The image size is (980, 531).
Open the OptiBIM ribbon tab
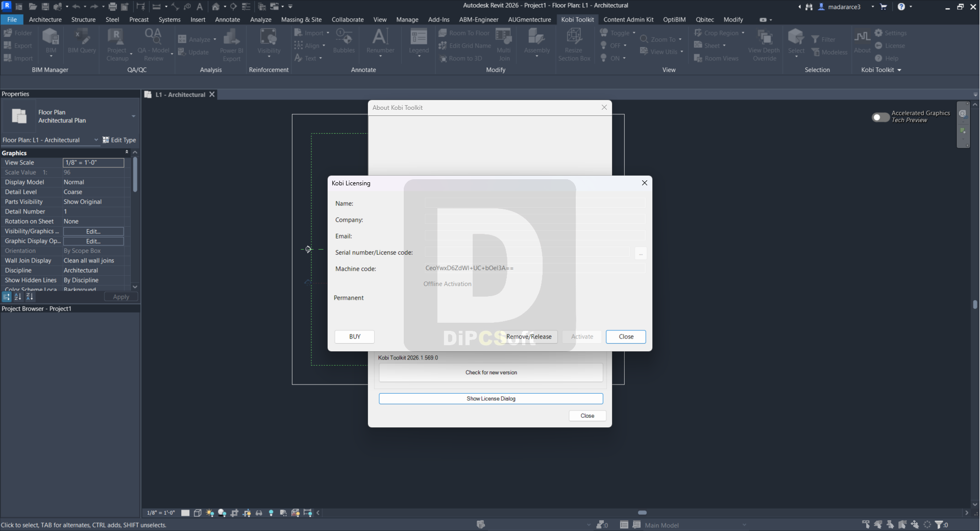674,19
